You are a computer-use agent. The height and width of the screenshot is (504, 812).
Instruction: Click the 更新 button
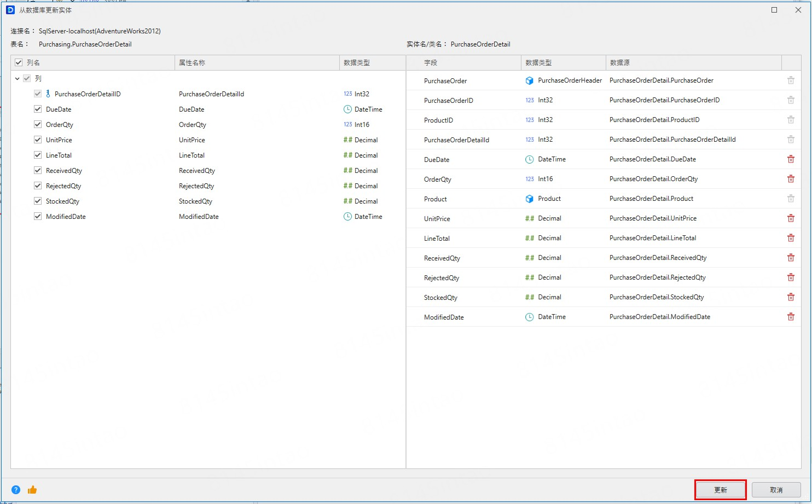[720, 490]
